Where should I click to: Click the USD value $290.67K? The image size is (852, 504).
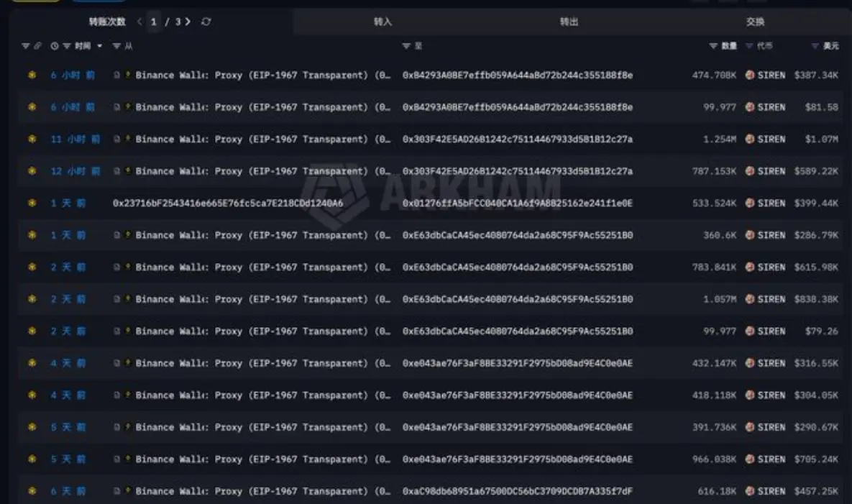point(816,427)
